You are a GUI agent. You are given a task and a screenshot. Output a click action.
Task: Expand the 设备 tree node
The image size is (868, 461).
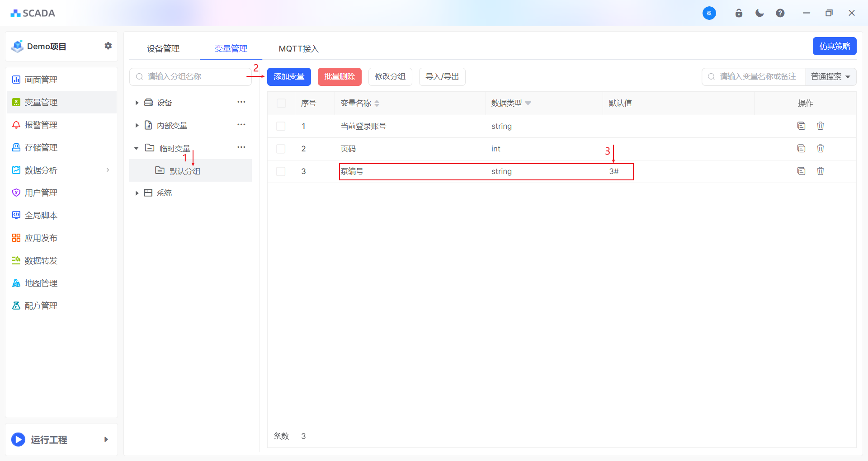coord(137,103)
